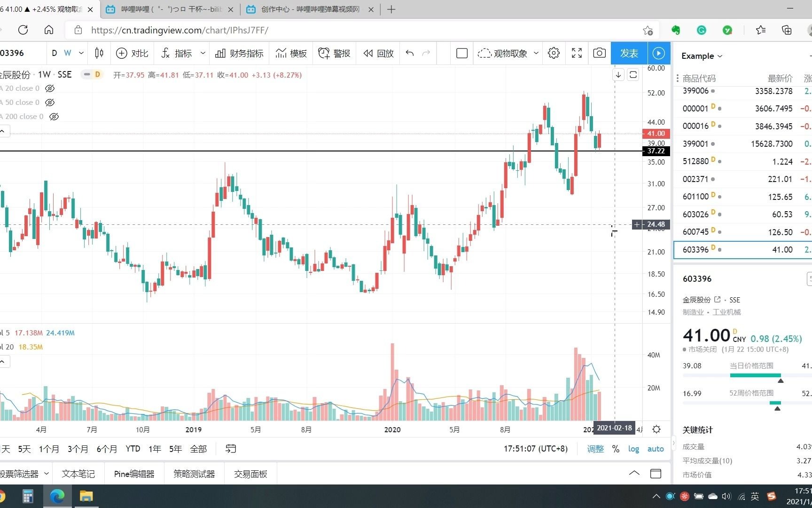This screenshot has height=508, width=812.
Task: Add a comparison symbol with 对比
Action: 132,53
